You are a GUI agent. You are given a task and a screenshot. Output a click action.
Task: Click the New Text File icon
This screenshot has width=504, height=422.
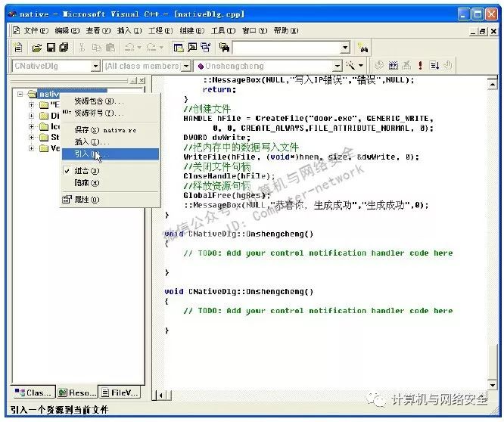click(18, 48)
